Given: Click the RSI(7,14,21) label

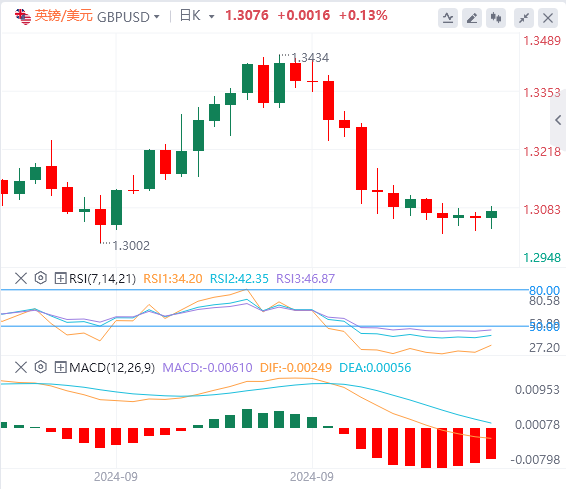Looking at the screenshot, I should [x=103, y=279].
